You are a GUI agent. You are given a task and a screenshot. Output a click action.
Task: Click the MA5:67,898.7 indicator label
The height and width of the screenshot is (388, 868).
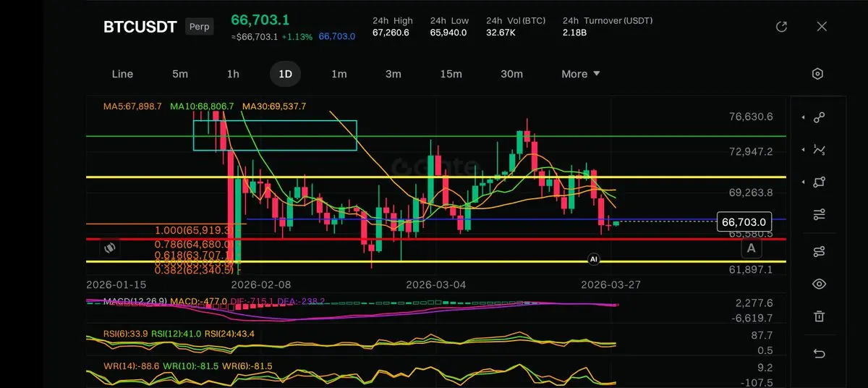click(x=132, y=106)
